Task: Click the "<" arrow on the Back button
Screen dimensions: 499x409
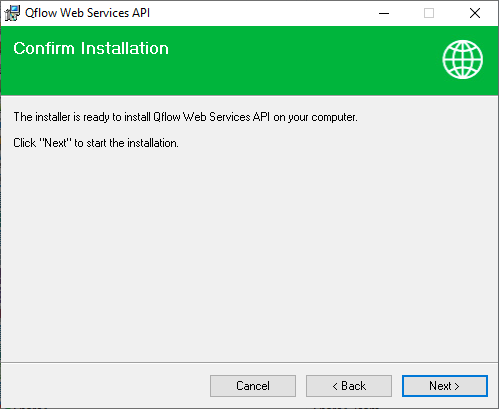Action: 335,386
